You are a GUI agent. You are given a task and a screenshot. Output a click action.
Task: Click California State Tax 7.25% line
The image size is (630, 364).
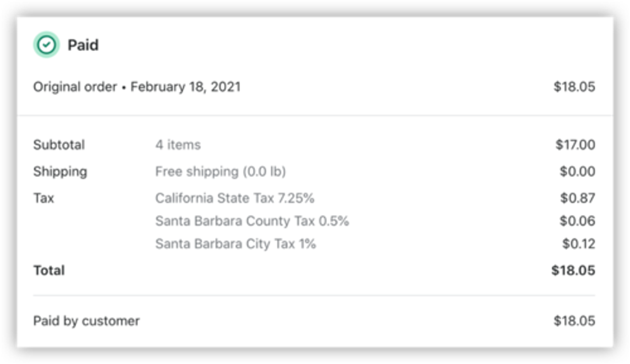tap(235, 198)
